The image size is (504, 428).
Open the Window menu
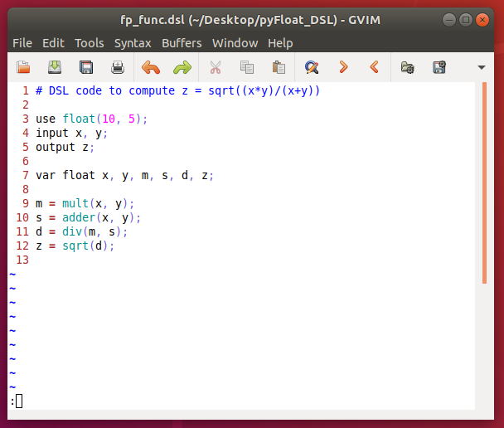(235, 43)
